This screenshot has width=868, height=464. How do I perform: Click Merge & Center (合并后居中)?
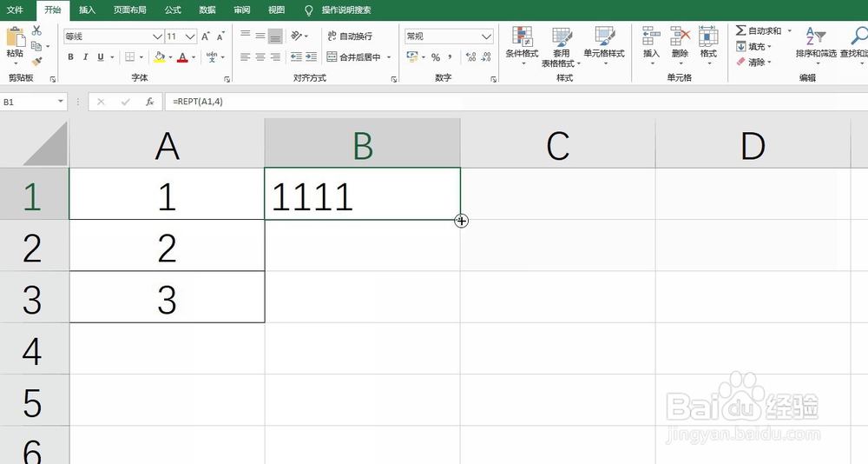click(354, 57)
